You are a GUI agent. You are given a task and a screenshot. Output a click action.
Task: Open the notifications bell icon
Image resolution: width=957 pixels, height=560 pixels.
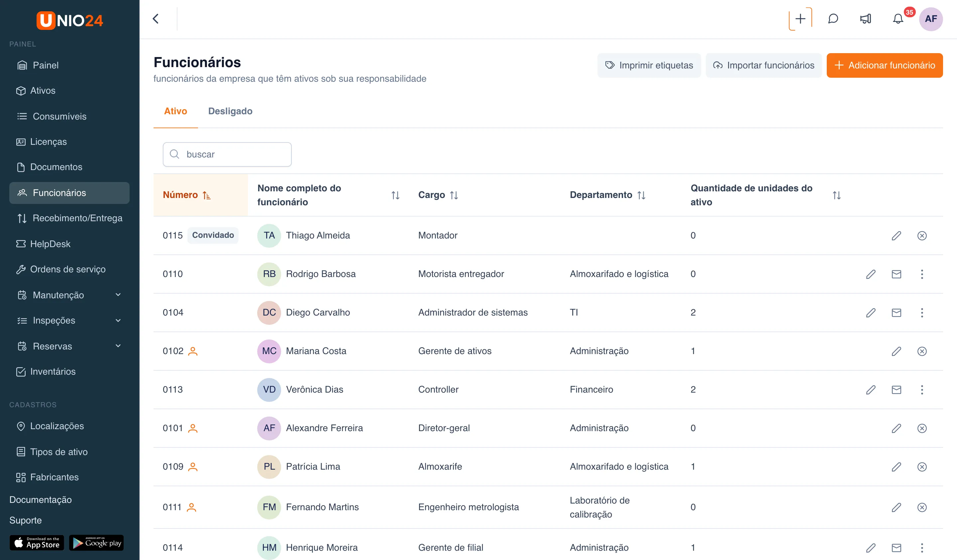[x=898, y=19]
